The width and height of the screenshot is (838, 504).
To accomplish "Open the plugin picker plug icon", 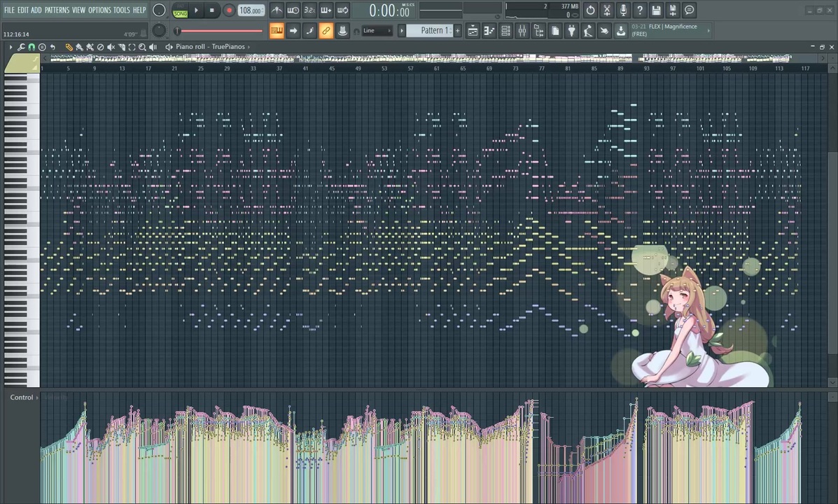I will (571, 31).
